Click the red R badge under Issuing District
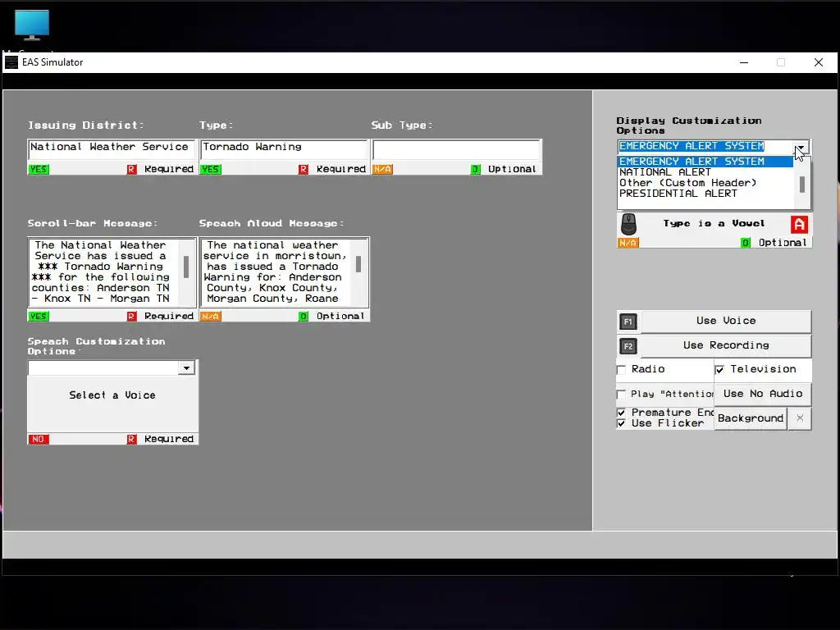The image size is (840, 630). point(132,169)
